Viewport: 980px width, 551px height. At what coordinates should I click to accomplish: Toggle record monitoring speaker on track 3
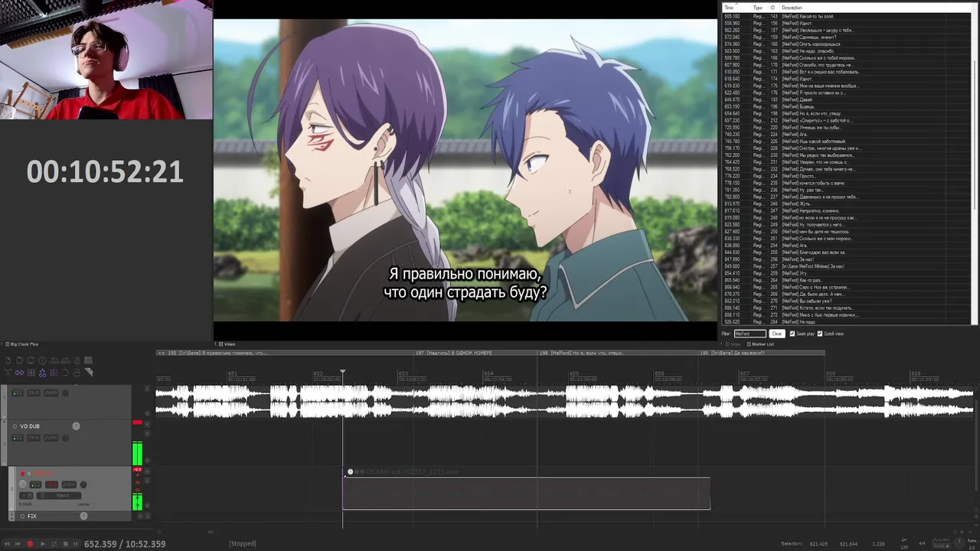tap(29, 473)
